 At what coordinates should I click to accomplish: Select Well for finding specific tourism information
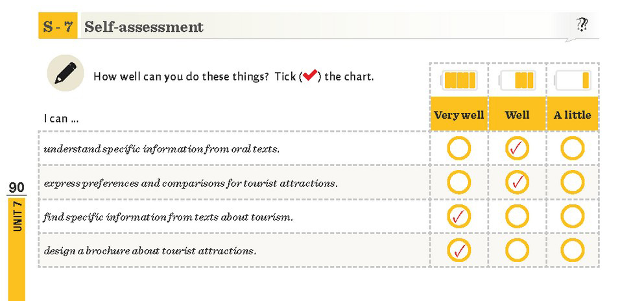point(517,216)
